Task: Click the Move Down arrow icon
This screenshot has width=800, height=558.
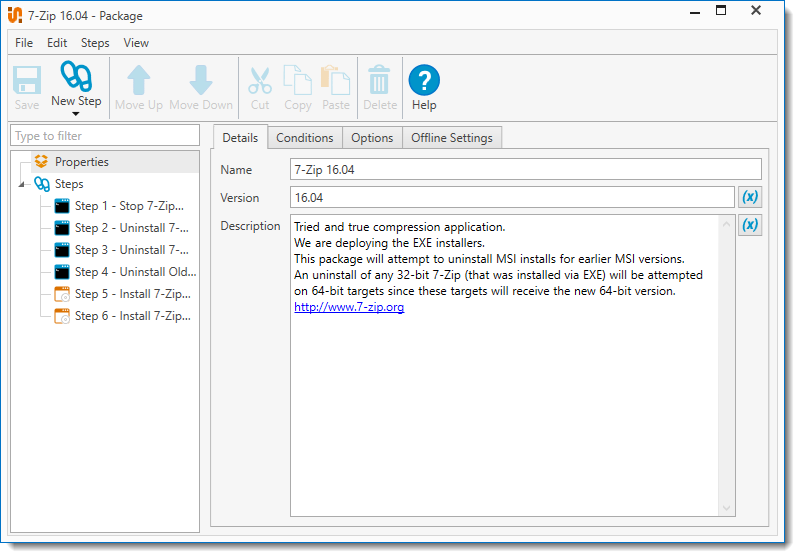Action: tap(201, 80)
